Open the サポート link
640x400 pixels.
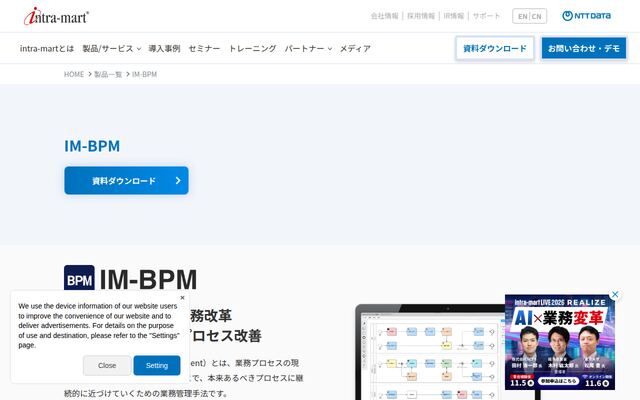486,16
